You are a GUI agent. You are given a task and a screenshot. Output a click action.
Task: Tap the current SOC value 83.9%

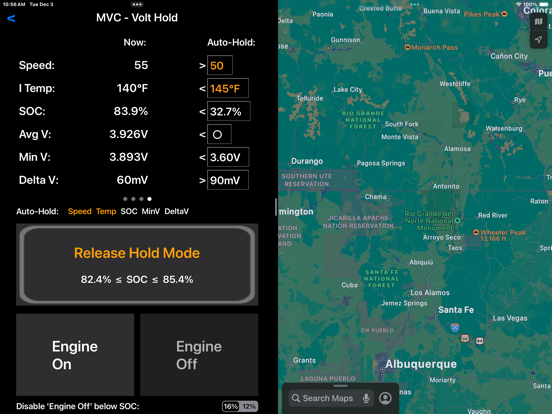tap(131, 111)
